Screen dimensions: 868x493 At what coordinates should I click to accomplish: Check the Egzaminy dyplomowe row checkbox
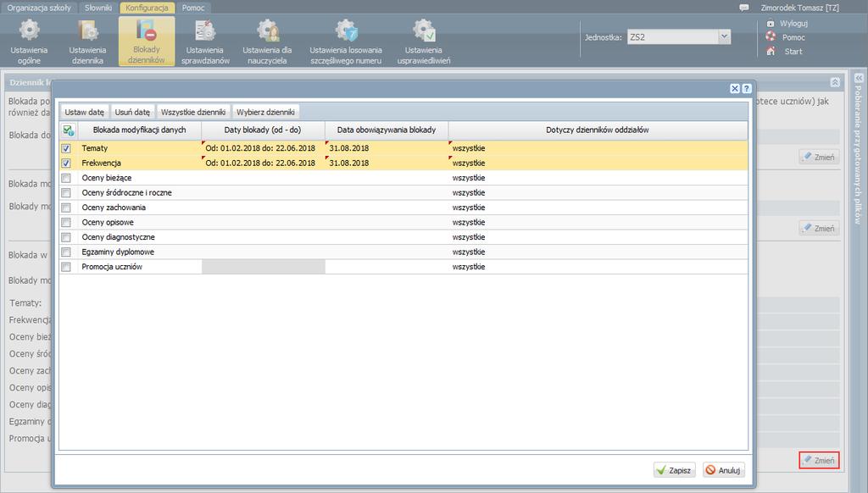(x=66, y=252)
